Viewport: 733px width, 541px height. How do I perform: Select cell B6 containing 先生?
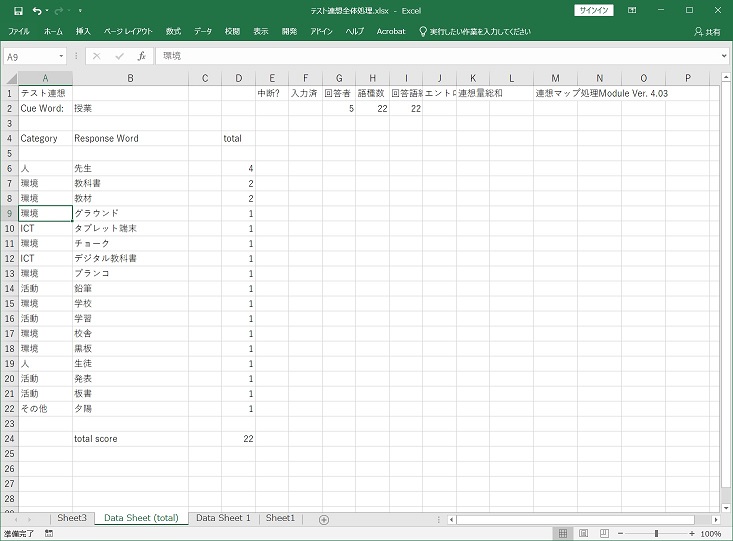pyautogui.click(x=130, y=169)
